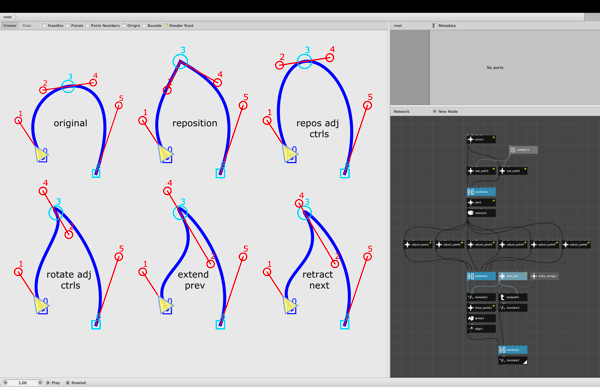600x387 pixels.
Task: Select the sub_path2 node
Action: point(513,171)
